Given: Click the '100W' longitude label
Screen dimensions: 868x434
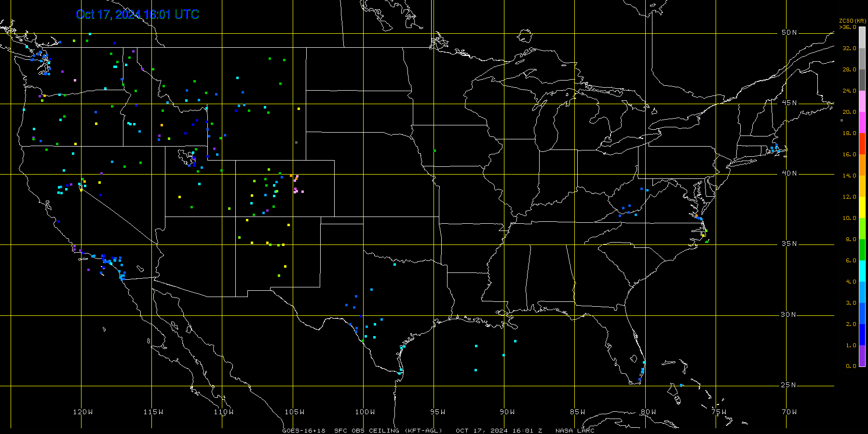Looking at the screenshot, I should click(x=365, y=412).
